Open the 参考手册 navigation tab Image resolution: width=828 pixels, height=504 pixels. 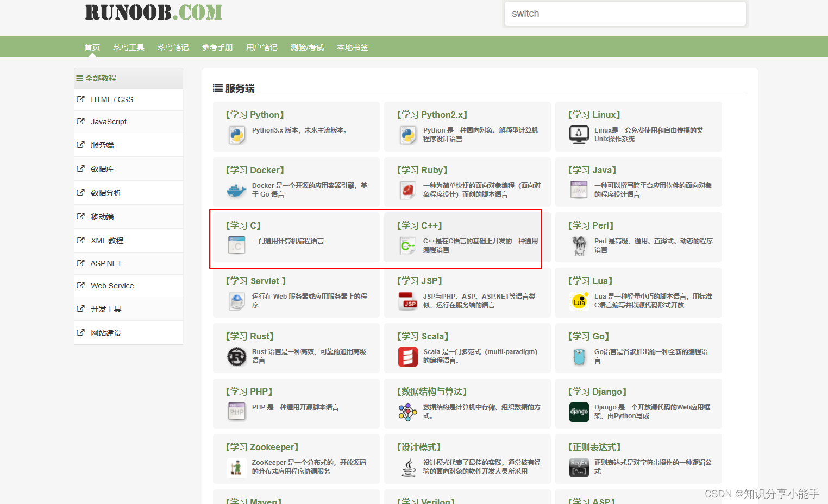click(x=217, y=47)
